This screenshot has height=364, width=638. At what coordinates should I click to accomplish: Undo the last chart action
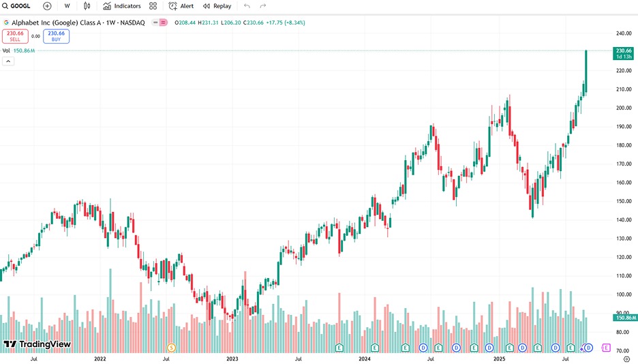pos(247,6)
